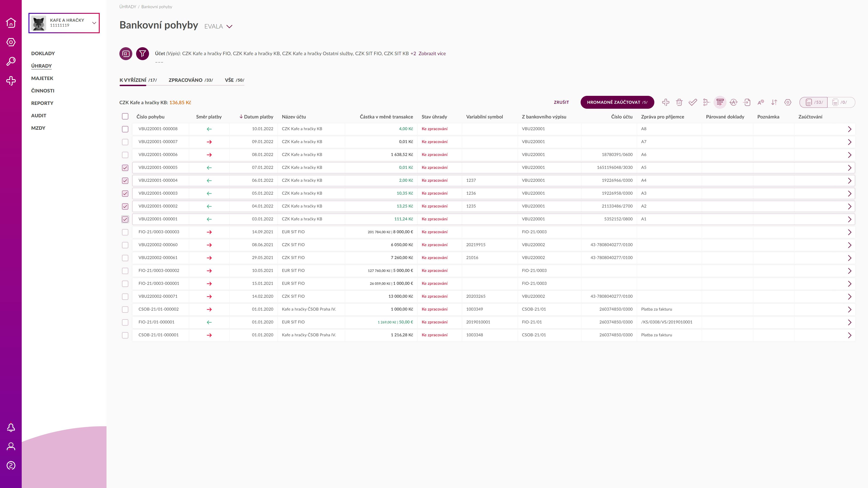The width and height of the screenshot is (868, 488).
Task: Open ČINNOSTI in the side menu
Action: point(43,91)
